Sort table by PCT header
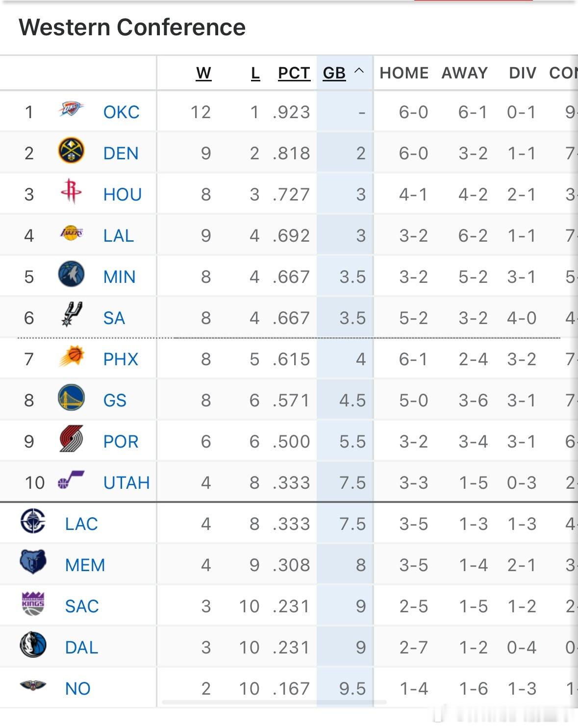 [x=294, y=73]
